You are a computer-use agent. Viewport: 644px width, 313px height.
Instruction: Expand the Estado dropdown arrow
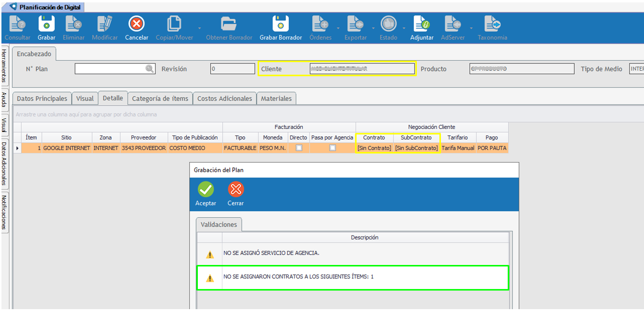[404, 28]
